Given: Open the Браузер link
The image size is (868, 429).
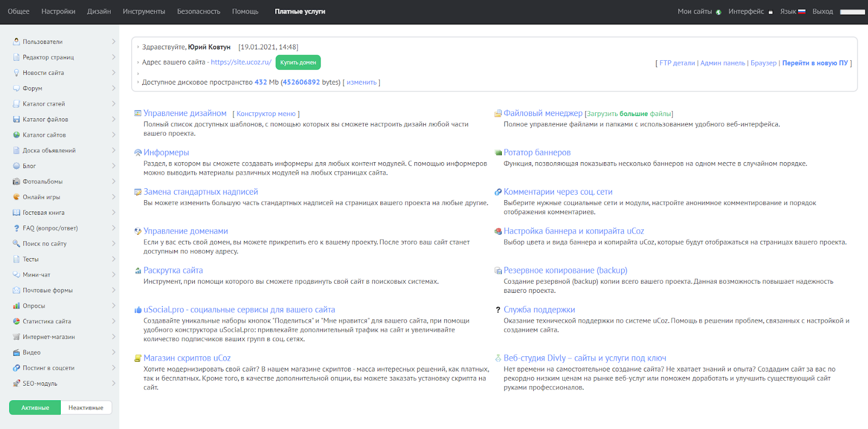Looking at the screenshot, I should (763, 63).
